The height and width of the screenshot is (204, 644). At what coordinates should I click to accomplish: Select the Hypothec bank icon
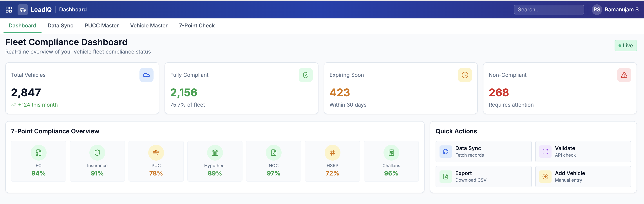tap(215, 153)
